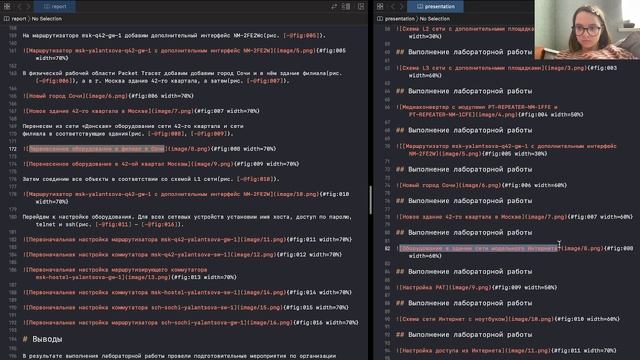Open related items menu in presentation editor

380,6
